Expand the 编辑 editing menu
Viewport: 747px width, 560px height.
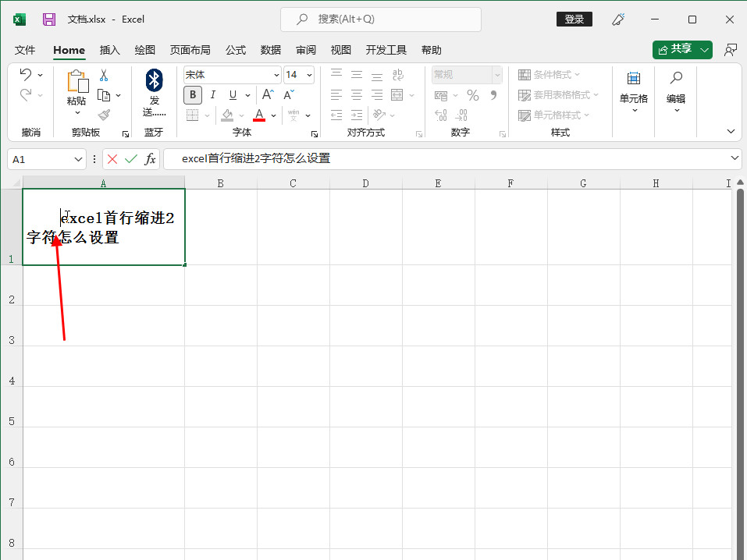tap(676, 92)
